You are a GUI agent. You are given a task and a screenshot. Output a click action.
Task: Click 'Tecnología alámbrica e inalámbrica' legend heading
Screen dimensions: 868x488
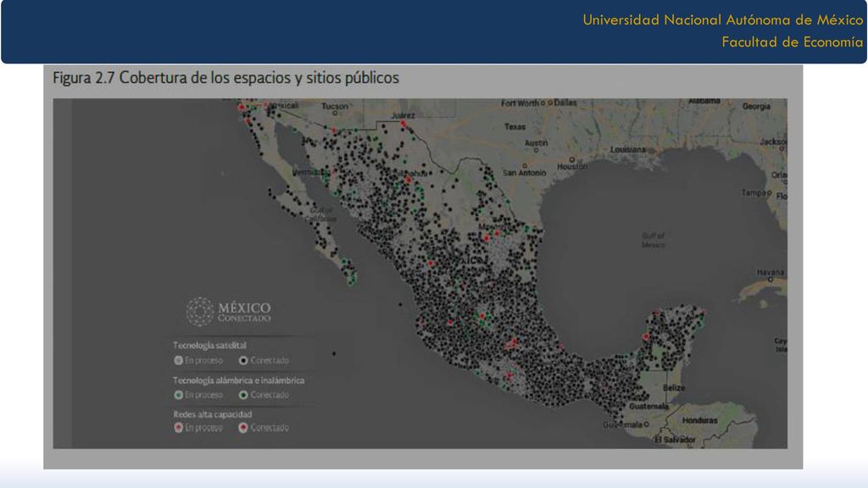coord(238,380)
